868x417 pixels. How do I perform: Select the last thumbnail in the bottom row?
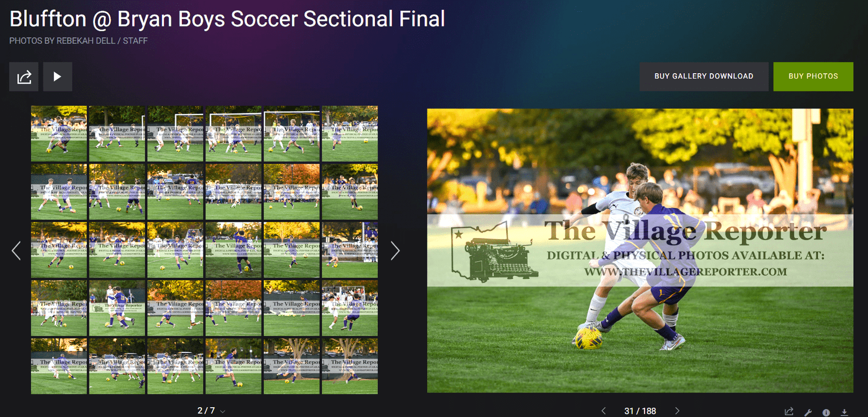click(350, 366)
